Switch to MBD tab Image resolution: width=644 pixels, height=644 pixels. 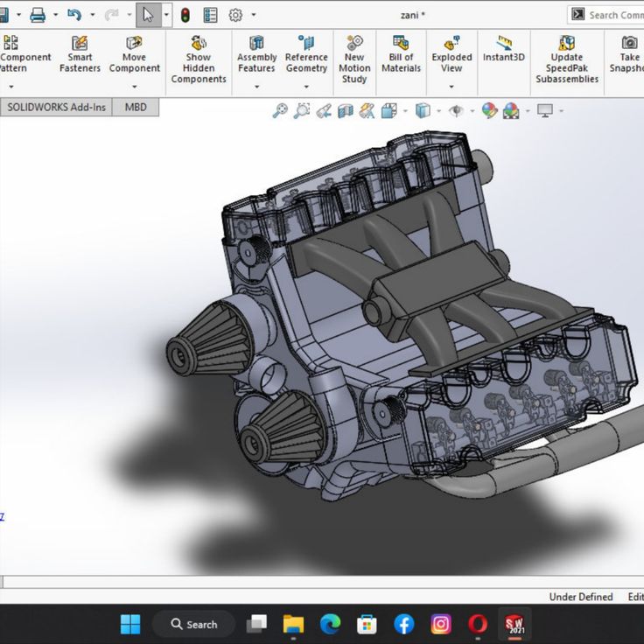pyautogui.click(x=136, y=108)
